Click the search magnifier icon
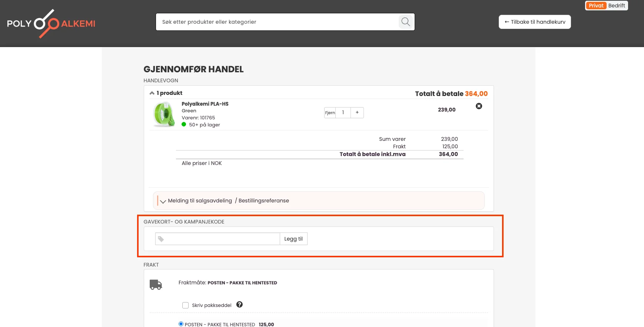 (x=405, y=22)
